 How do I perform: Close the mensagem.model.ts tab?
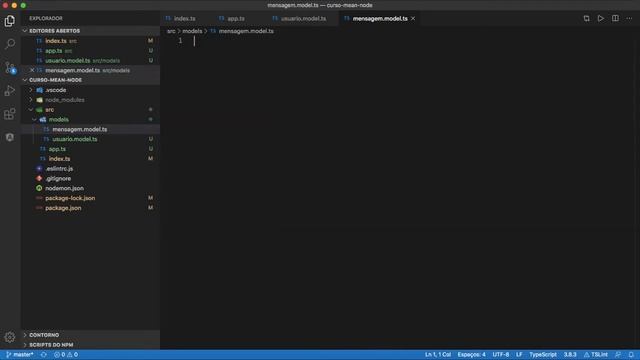[x=413, y=18]
